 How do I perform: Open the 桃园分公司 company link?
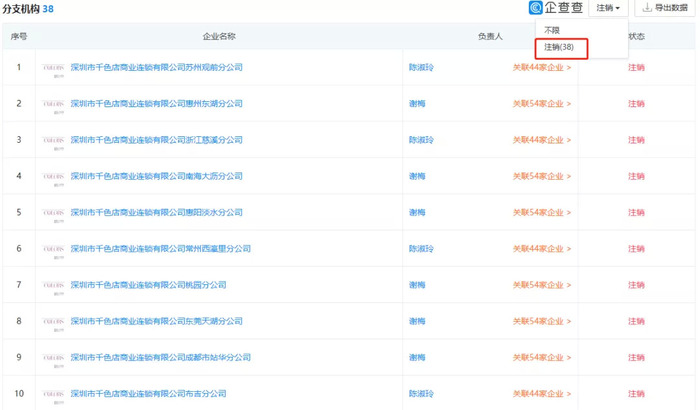pyautogui.click(x=148, y=284)
